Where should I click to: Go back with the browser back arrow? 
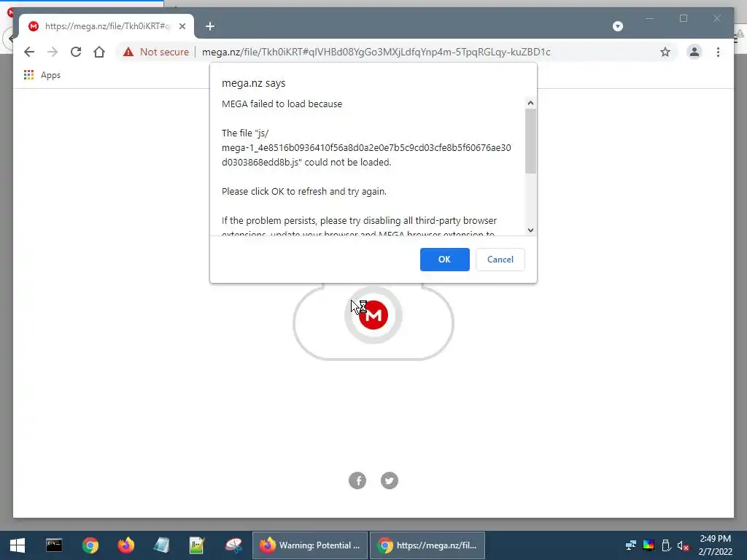[x=29, y=52]
